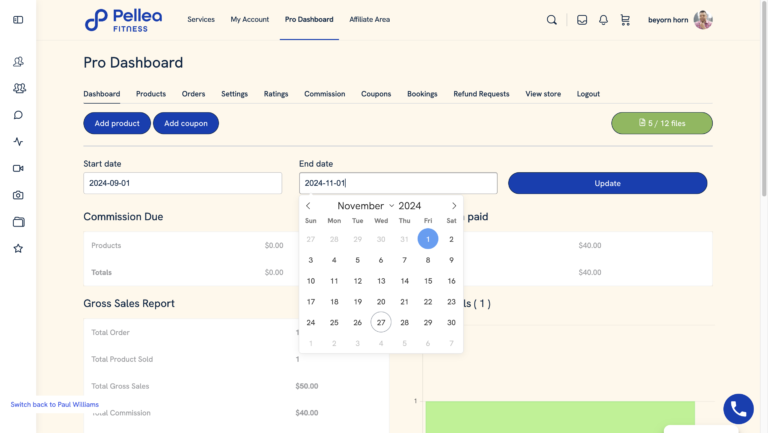This screenshot has height=433, width=768.
Task: Open the shopping cart icon
Action: 625,20
